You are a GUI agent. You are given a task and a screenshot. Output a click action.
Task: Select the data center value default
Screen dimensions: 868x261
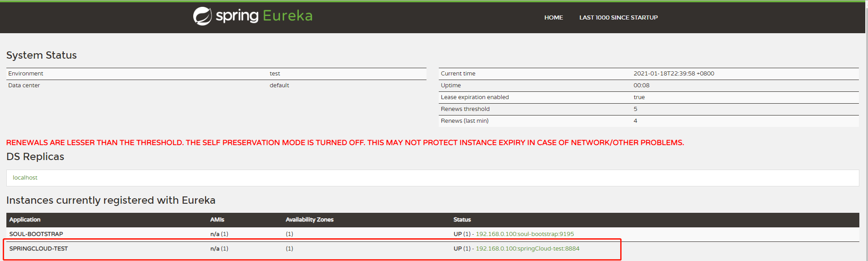(279, 85)
